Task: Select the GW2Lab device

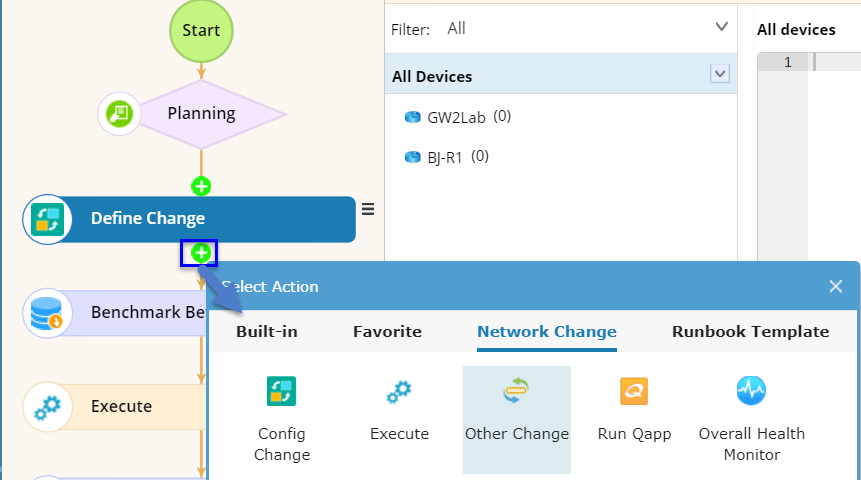Action: tap(456, 117)
